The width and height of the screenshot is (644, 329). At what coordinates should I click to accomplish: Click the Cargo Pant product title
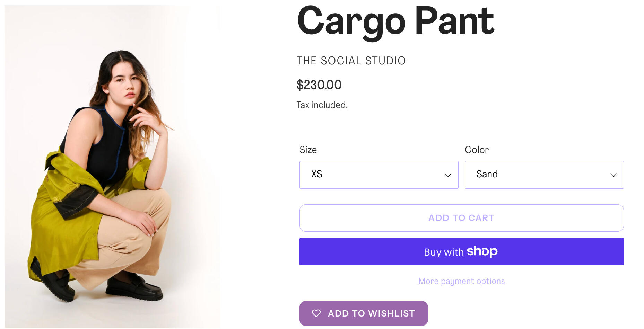coord(395,21)
